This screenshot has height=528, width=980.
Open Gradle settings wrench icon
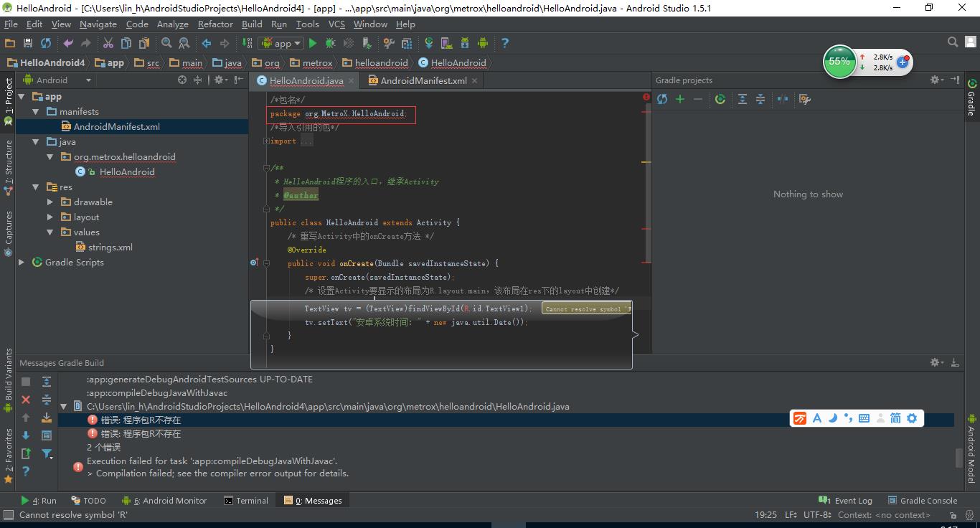[805, 99]
